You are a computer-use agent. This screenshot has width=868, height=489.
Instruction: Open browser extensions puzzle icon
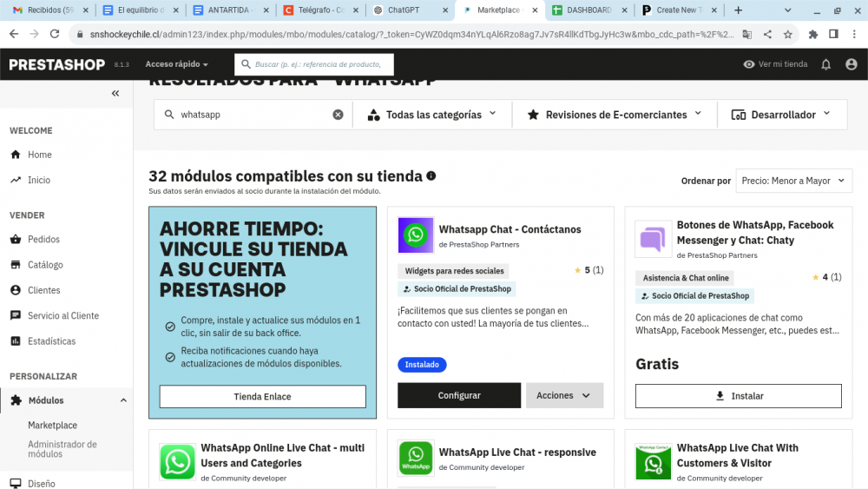812,35
